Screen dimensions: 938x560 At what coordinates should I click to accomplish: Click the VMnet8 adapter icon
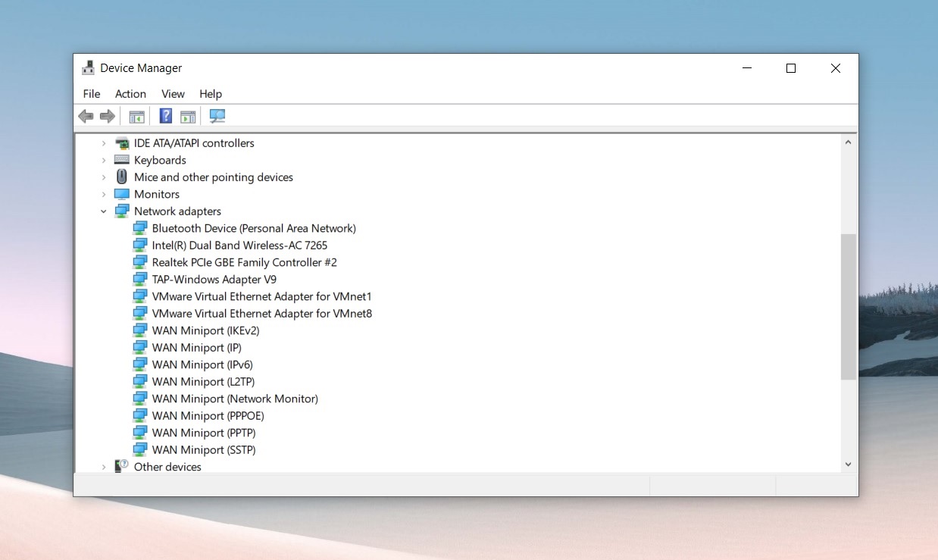click(139, 313)
